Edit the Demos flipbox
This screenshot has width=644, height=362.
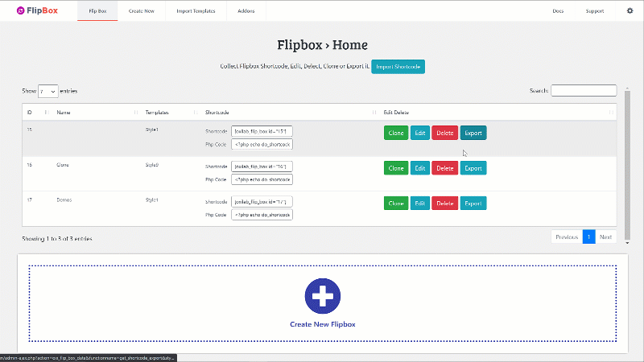[419, 204]
